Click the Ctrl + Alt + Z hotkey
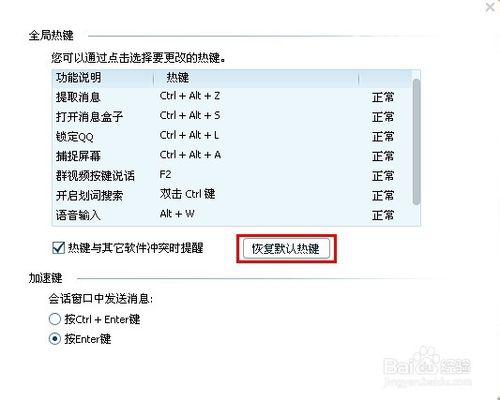This screenshot has height=400, width=500. 190,96
